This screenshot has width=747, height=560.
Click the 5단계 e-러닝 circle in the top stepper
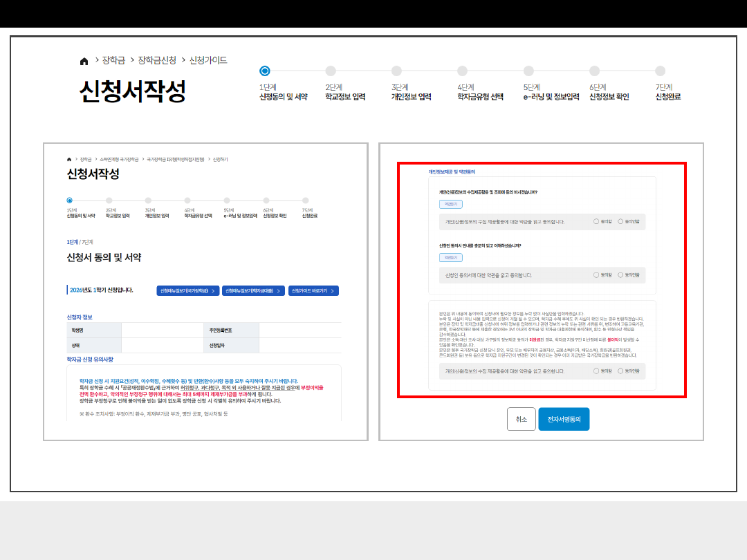[528, 71]
